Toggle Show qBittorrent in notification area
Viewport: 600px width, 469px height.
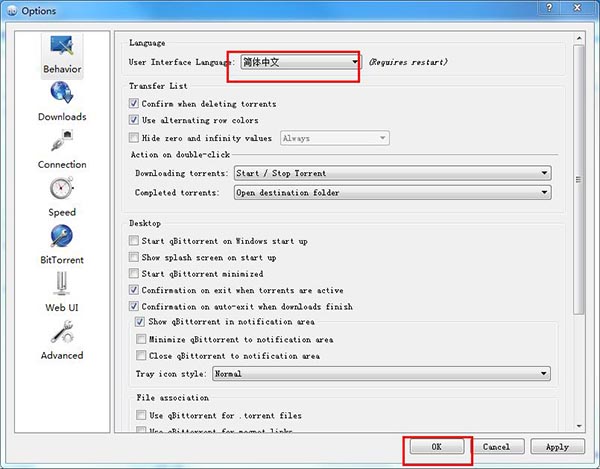[x=140, y=322]
